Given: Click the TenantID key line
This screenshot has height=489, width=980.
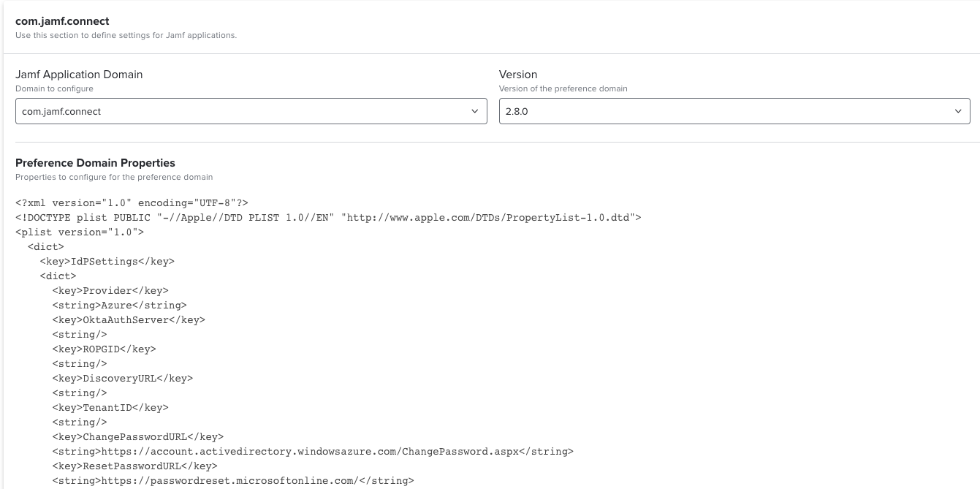Looking at the screenshot, I should [110, 407].
